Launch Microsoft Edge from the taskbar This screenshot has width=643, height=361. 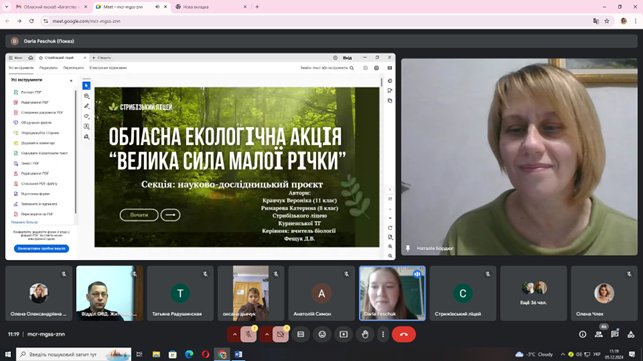point(189,354)
